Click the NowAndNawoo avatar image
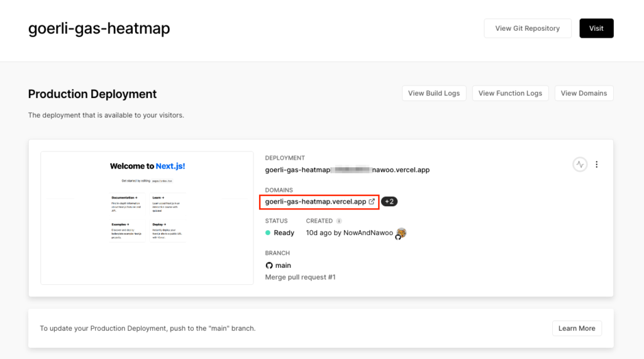 click(x=401, y=233)
